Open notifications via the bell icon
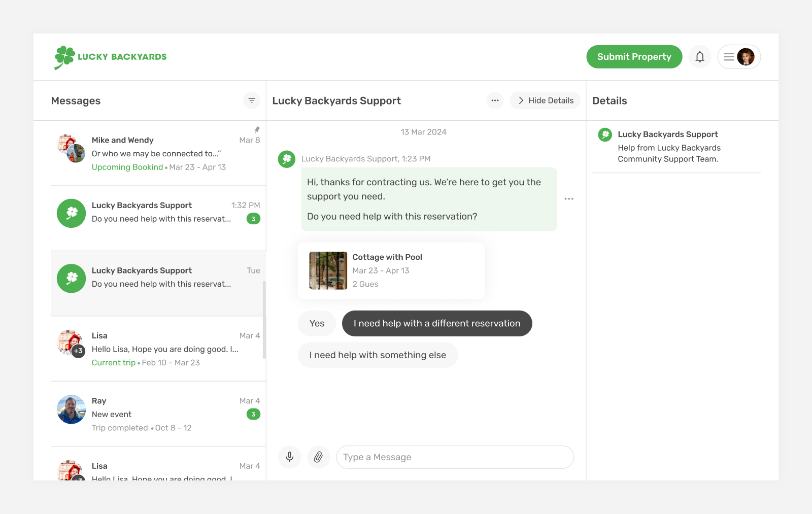This screenshot has height=514, width=812. (x=700, y=56)
